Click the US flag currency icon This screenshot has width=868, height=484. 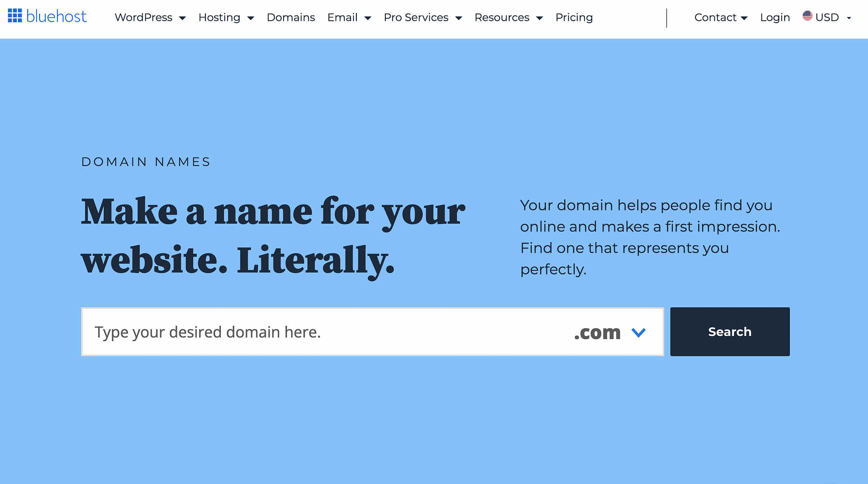pyautogui.click(x=807, y=16)
